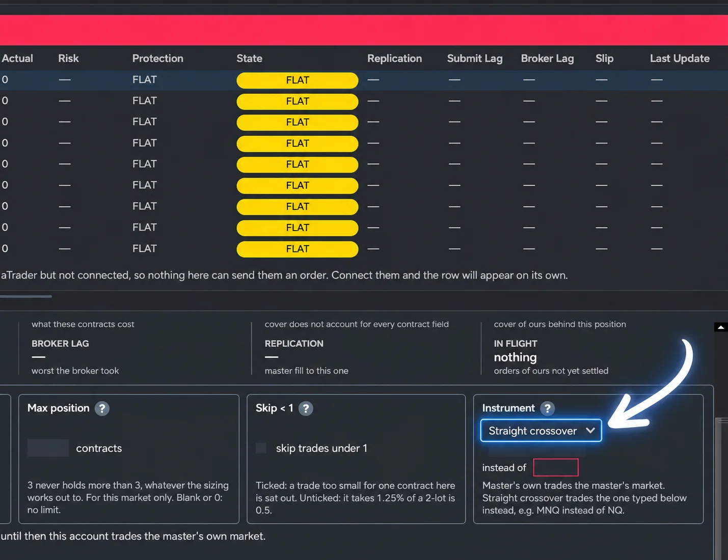Sort by the State column header
This screenshot has width=728, height=560.
tap(250, 59)
